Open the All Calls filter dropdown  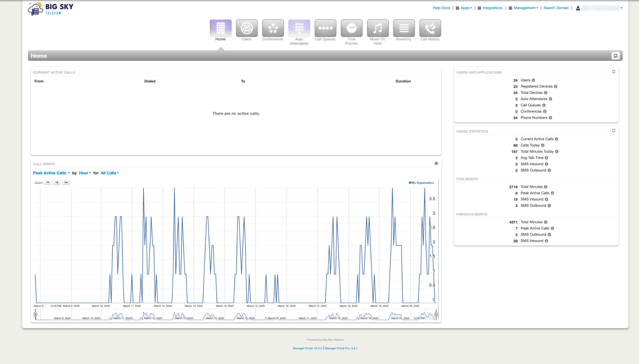click(x=110, y=173)
